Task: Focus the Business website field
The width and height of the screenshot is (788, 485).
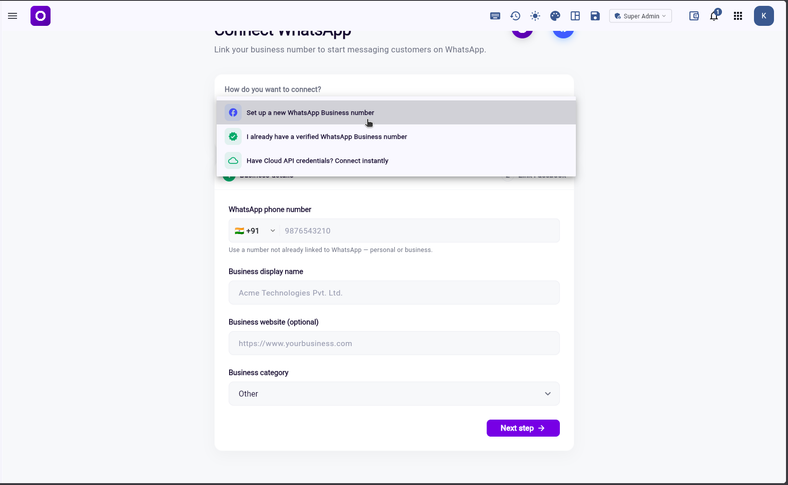Action: [x=394, y=343]
